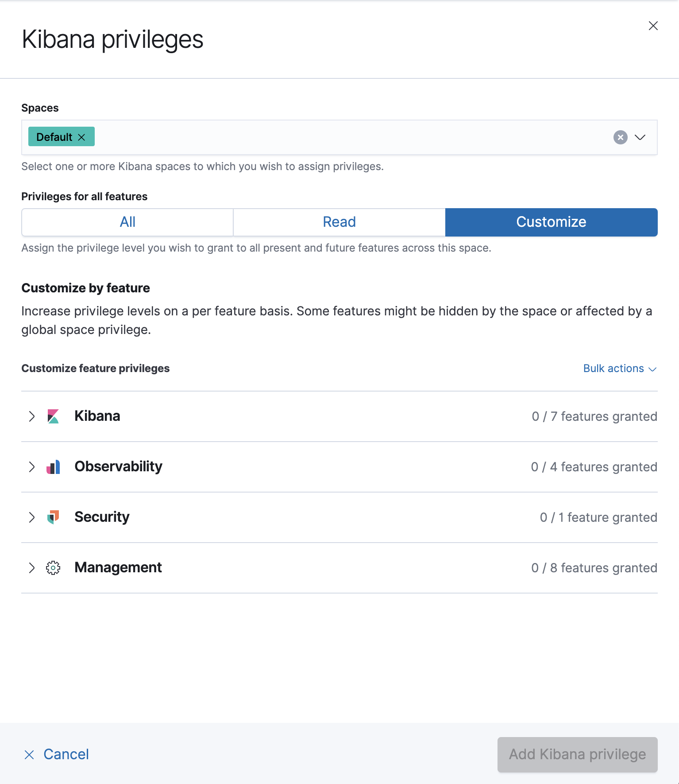
Task: Click the Management gear icon
Action: pos(53,568)
